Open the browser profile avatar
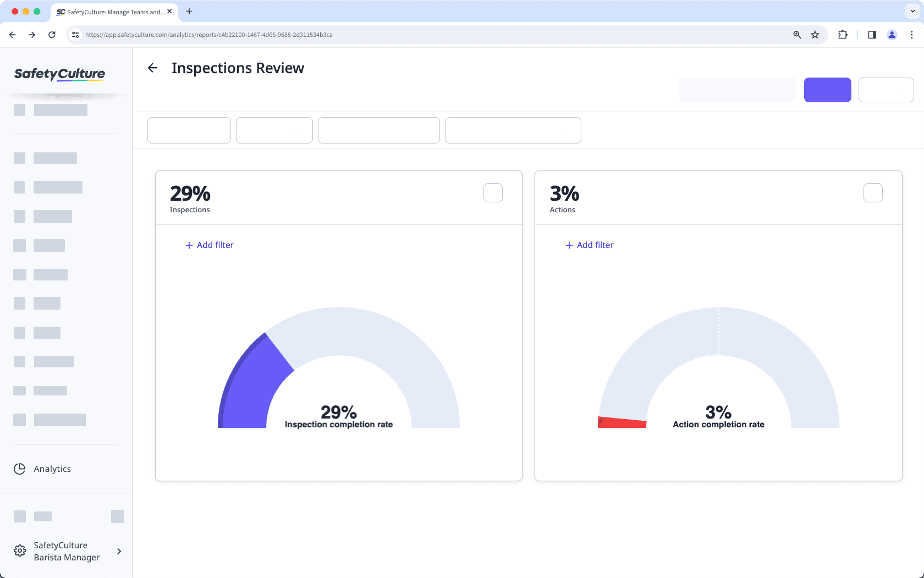 coord(892,34)
